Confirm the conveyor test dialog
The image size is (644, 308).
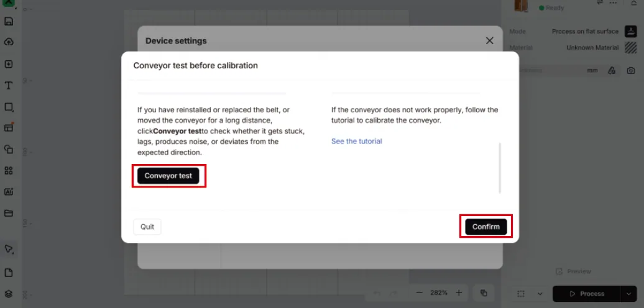point(486,227)
